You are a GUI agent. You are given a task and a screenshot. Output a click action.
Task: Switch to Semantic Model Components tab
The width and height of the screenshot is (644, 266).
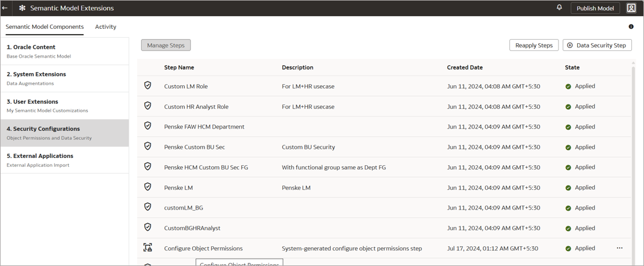click(44, 26)
